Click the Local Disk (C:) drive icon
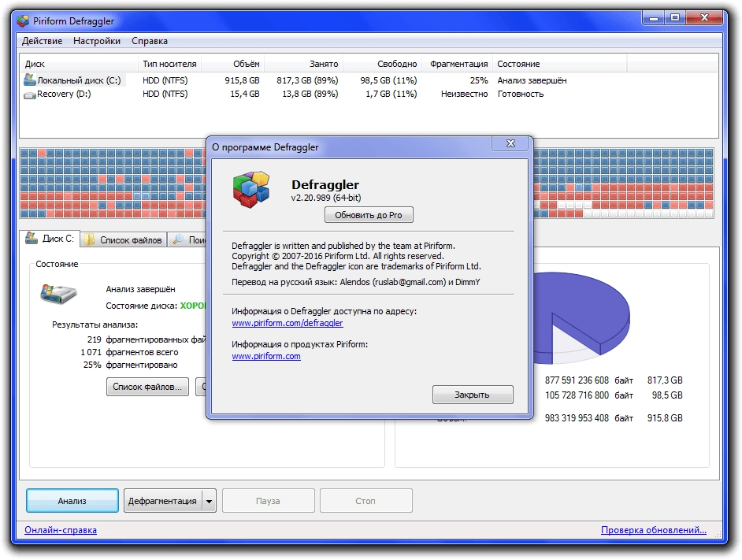 click(x=30, y=80)
